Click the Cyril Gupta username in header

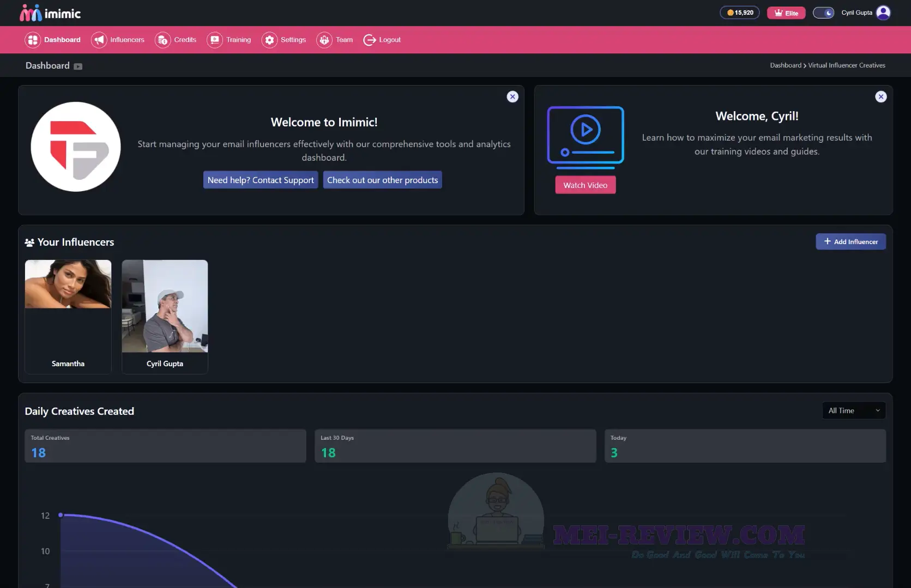tap(856, 13)
